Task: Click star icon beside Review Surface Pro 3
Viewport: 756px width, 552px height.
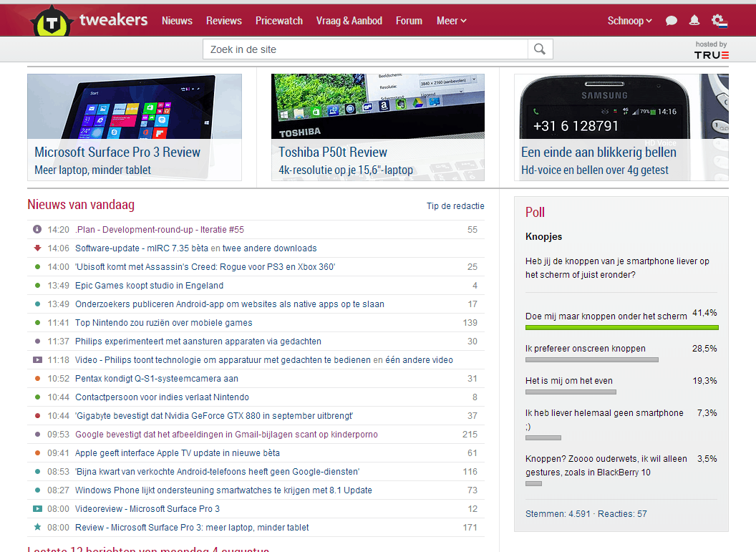Action: [x=37, y=527]
